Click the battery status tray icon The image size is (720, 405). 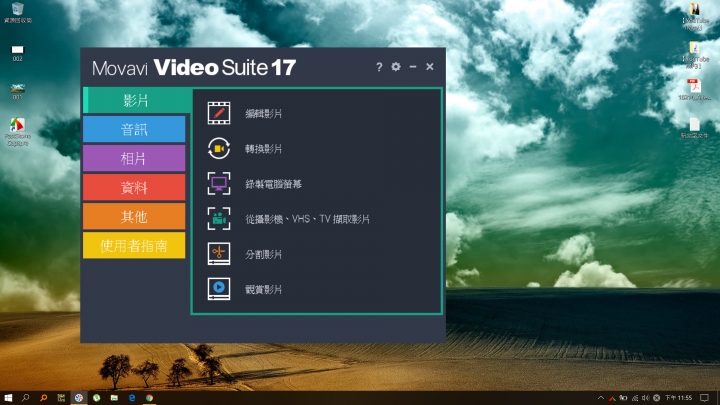click(x=624, y=398)
